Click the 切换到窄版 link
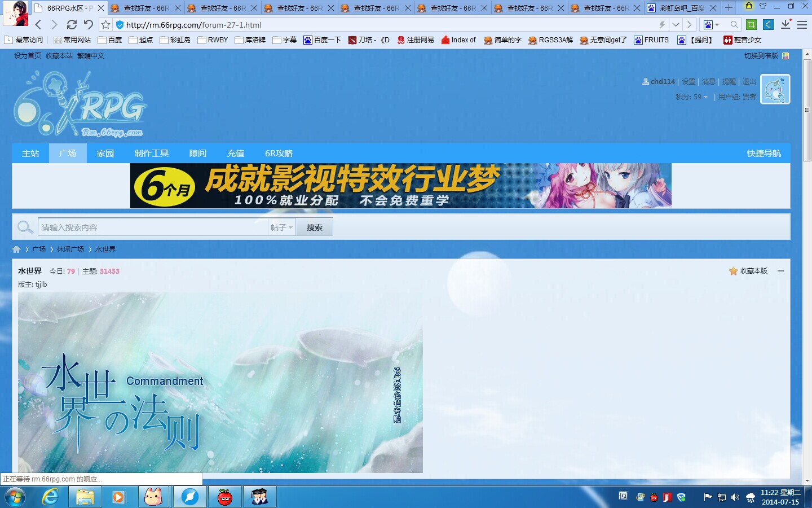The image size is (812, 508). click(761, 56)
